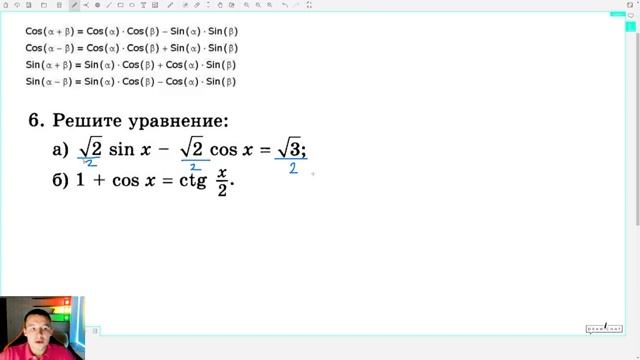This screenshot has height=360, width=640.
Task: Click equation б) 1 + cos x = ctg
Action: click(x=143, y=182)
